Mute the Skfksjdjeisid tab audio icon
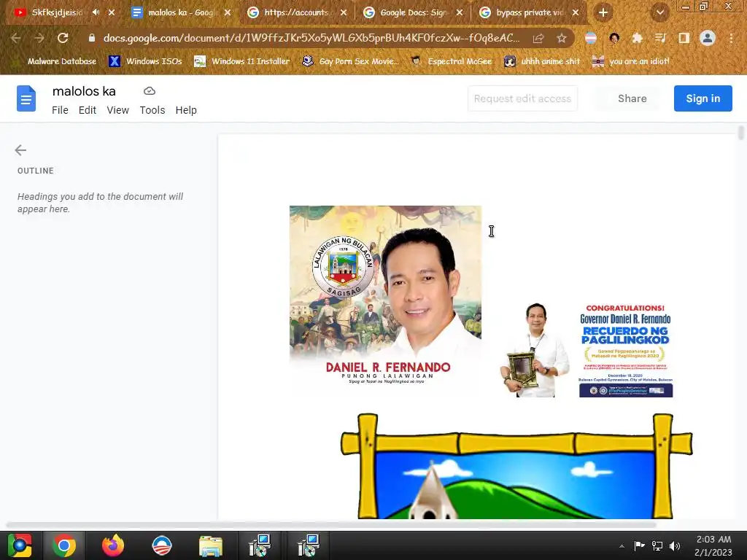The height and width of the screenshot is (560, 747). 96,12
